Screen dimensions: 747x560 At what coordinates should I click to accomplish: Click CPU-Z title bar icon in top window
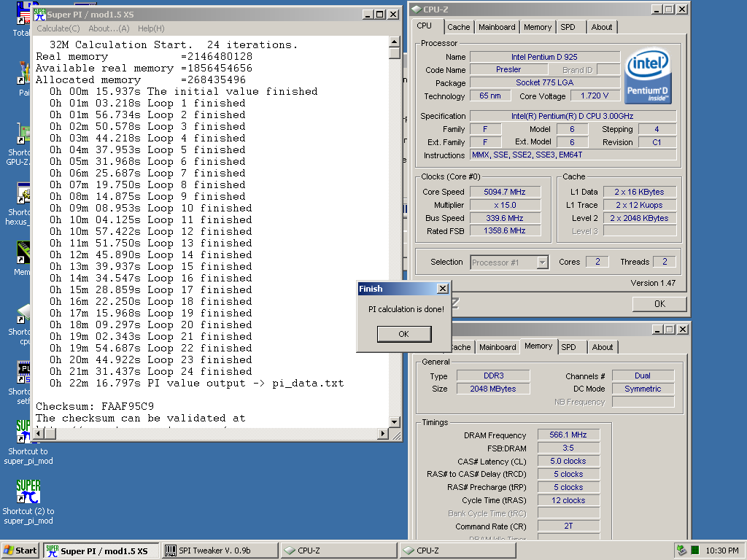(417, 9)
